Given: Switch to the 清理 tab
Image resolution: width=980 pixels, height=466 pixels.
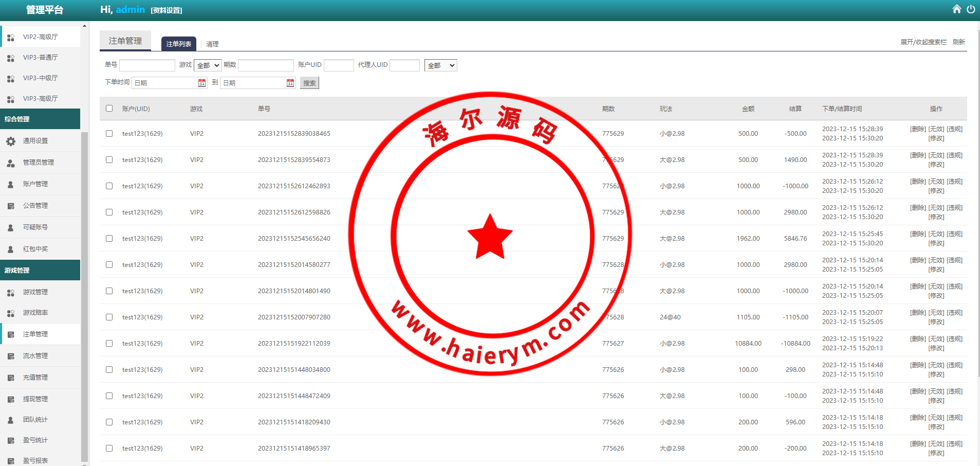Looking at the screenshot, I should [x=212, y=44].
